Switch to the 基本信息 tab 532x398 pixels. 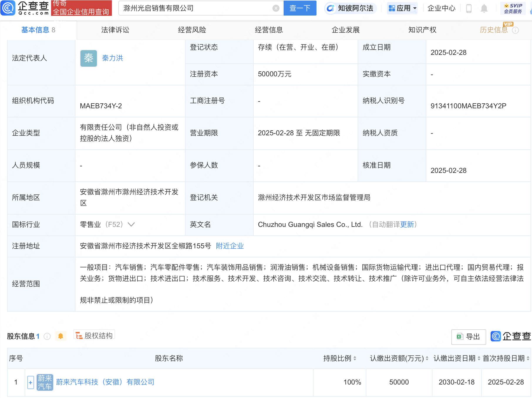point(38,30)
